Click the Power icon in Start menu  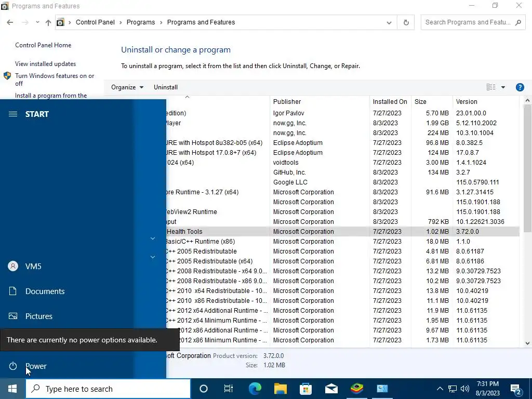pyautogui.click(x=13, y=366)
